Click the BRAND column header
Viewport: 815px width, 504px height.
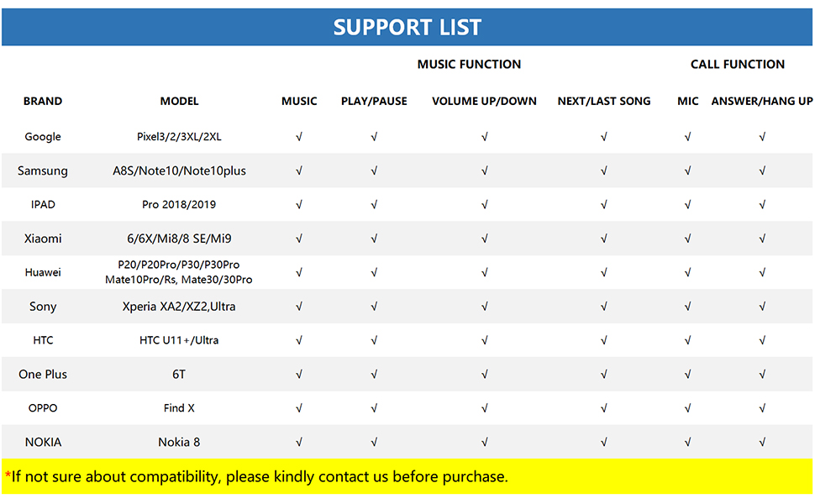(43, 102)
